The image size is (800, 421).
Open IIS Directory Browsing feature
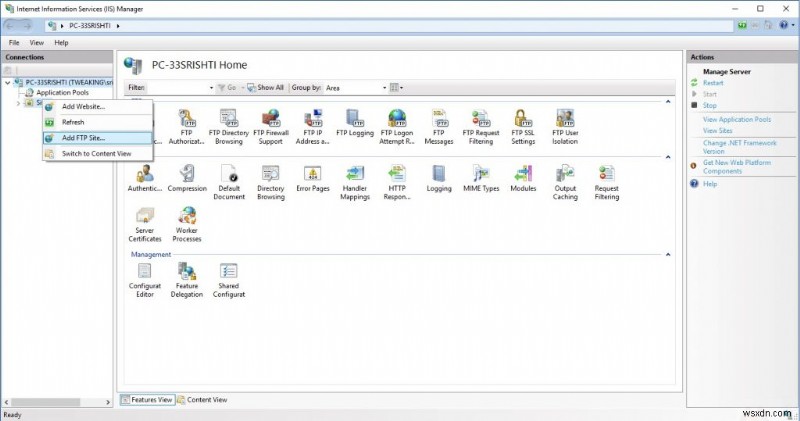(270, 182)
